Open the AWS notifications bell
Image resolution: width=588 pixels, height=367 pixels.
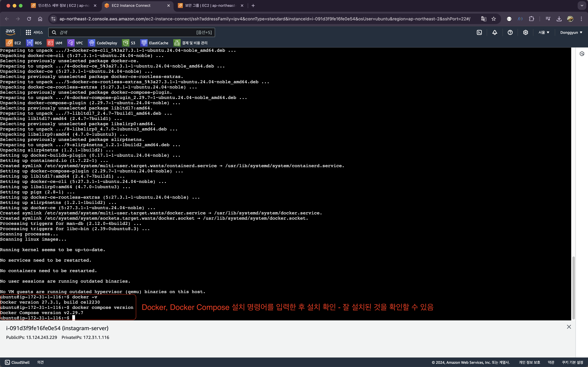pos(495,32)
